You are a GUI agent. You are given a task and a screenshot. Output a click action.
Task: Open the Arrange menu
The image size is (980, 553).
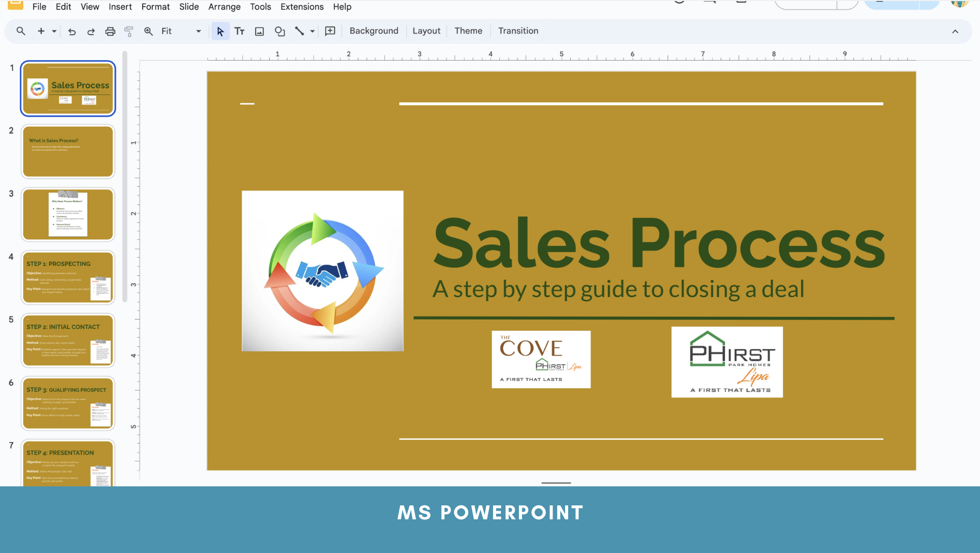(x=225, y=7)
